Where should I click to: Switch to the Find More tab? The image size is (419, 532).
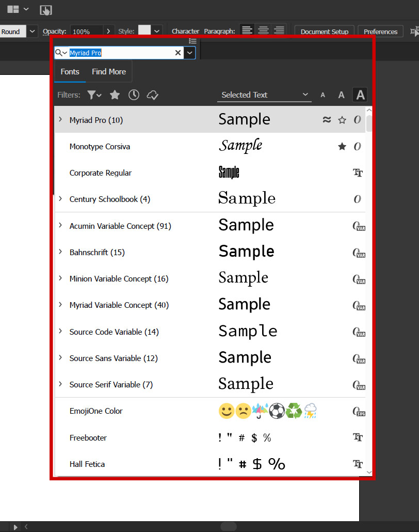108,72
